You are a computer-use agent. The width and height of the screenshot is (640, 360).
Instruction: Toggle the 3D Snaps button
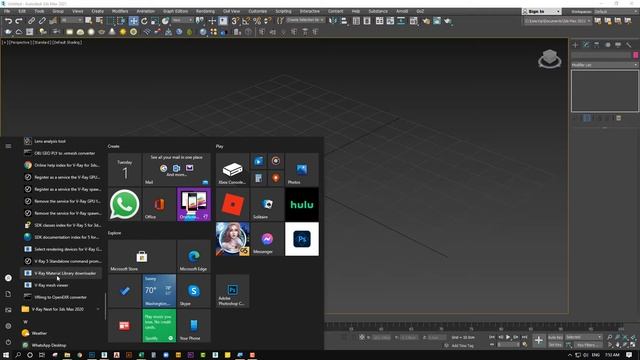pos(235,21)
